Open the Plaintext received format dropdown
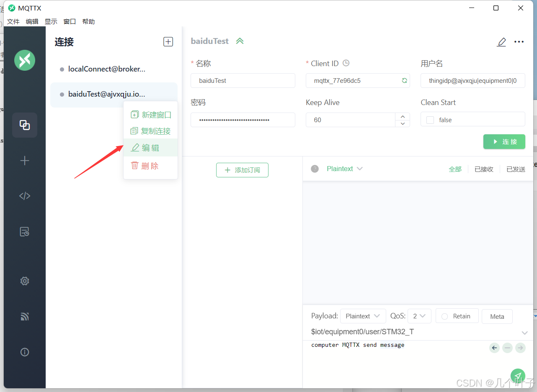537x392 pixels. pyautogui.click(x=344, y=169)
